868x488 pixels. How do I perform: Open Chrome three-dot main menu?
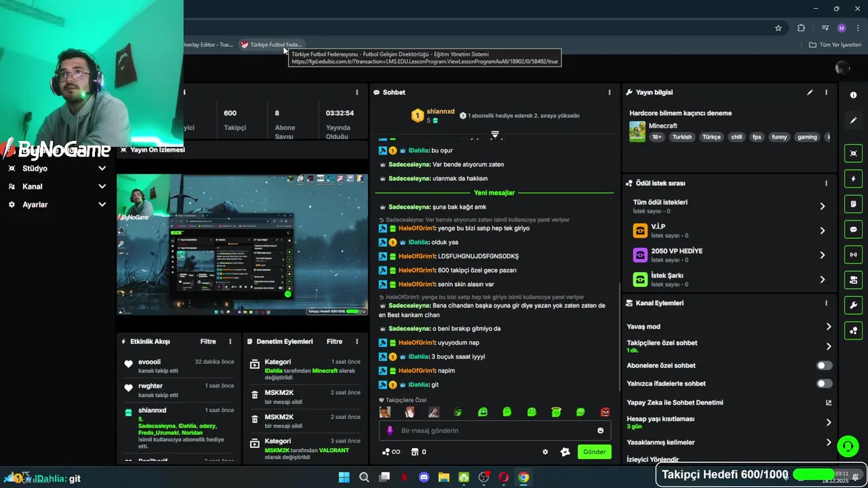click(x=858, y=28)
